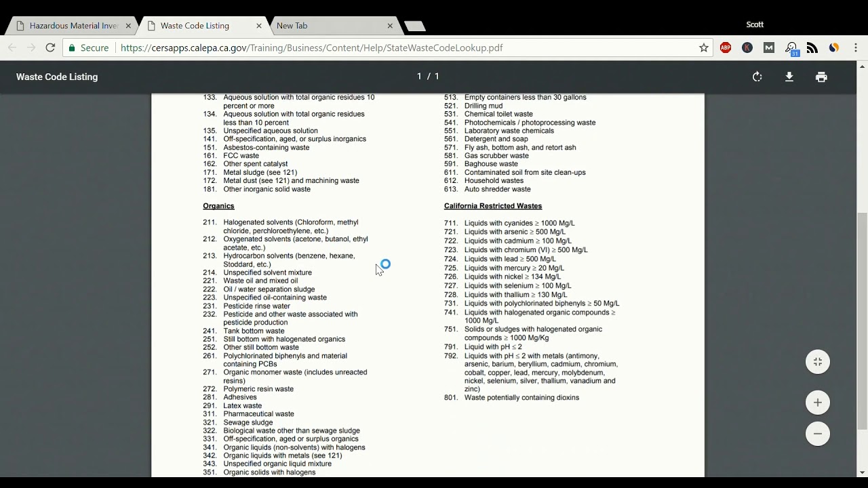Screen dimensions: 868x488
Task: Click the RSS feed extension icon
Action: tap(812, 47)
